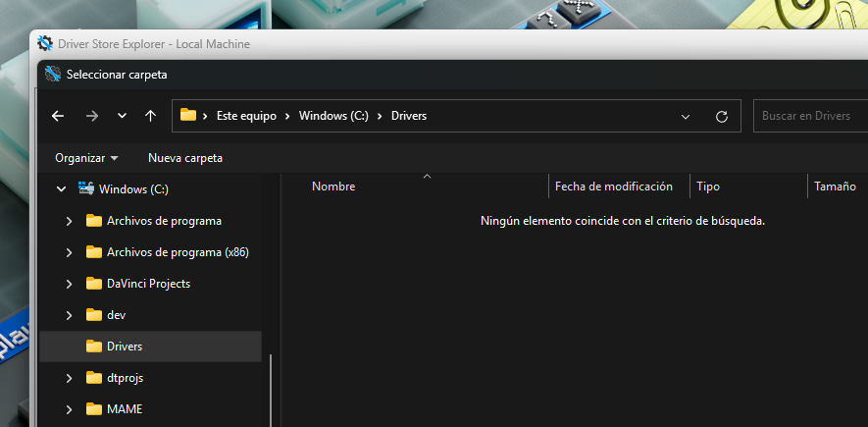Open the address bar history dropdown
Screen dimensions: 868x427
point(686,116)
